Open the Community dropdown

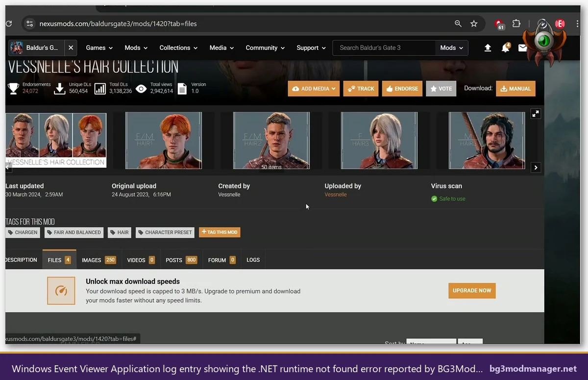coord(265,47)
